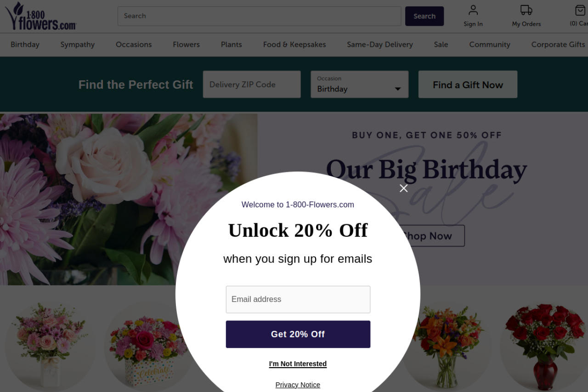Select the Plants menu item

pyautogui.click(x=231, y=45)
